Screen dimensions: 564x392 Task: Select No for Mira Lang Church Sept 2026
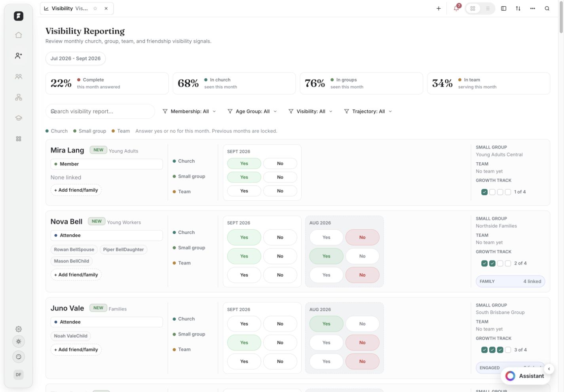280,164
